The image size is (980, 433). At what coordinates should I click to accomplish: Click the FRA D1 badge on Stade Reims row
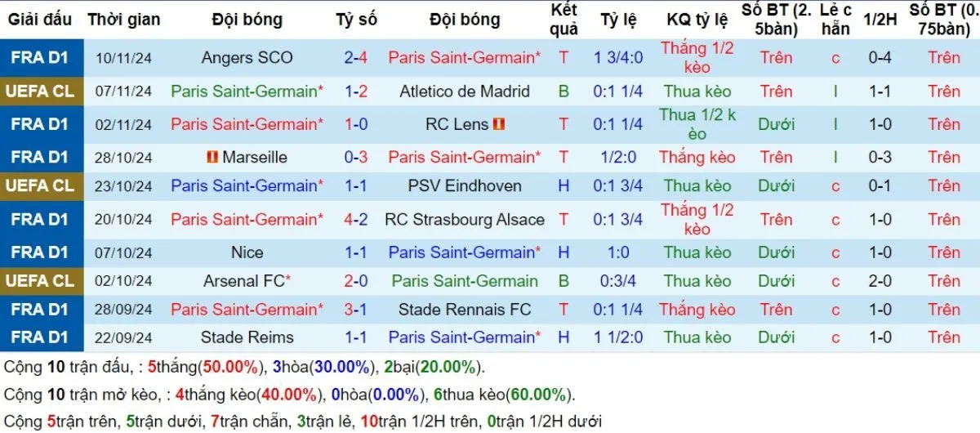click(x=39, y=337)
